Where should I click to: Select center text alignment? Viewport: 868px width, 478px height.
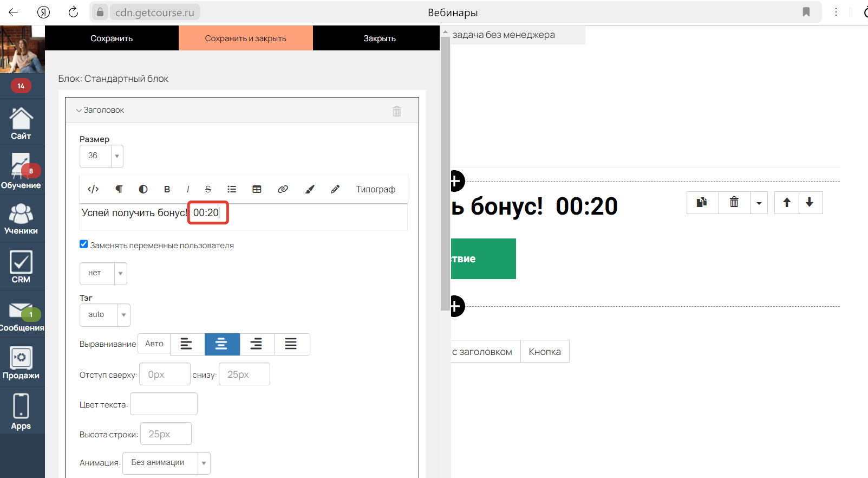(221, 344)
